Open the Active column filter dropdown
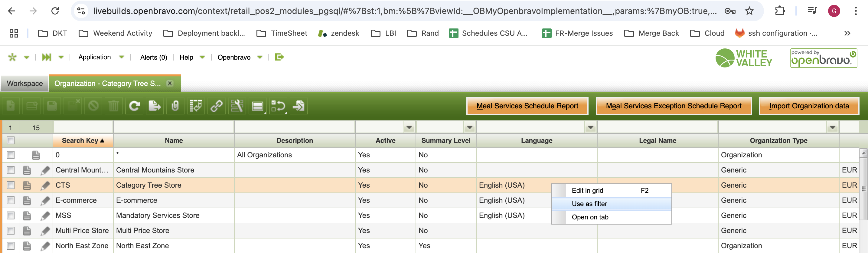 pyautogui.click(x=409, y=127)
